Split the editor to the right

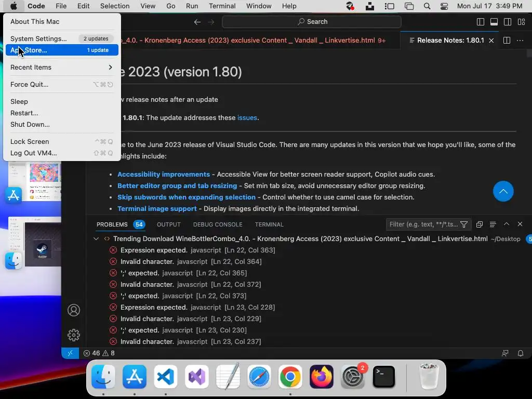click(507, 41)
